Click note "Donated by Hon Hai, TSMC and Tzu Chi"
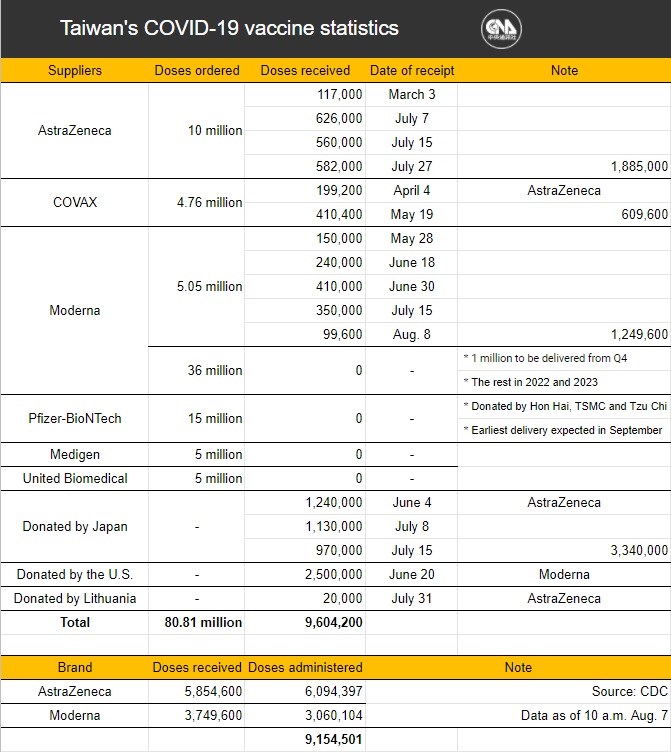The image size is (671, 752). tap(565, 406)
